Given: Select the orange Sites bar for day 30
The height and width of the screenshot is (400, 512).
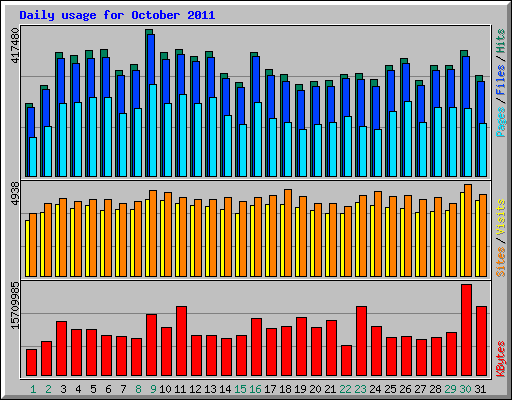Looking at the screenshot, I should click(x=468, y=230).
